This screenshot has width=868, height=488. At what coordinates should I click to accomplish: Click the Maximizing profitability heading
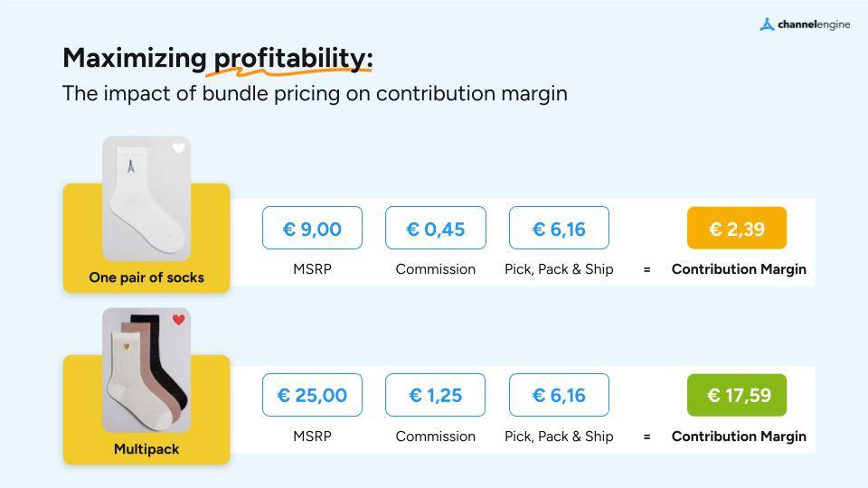pos(217,59)
